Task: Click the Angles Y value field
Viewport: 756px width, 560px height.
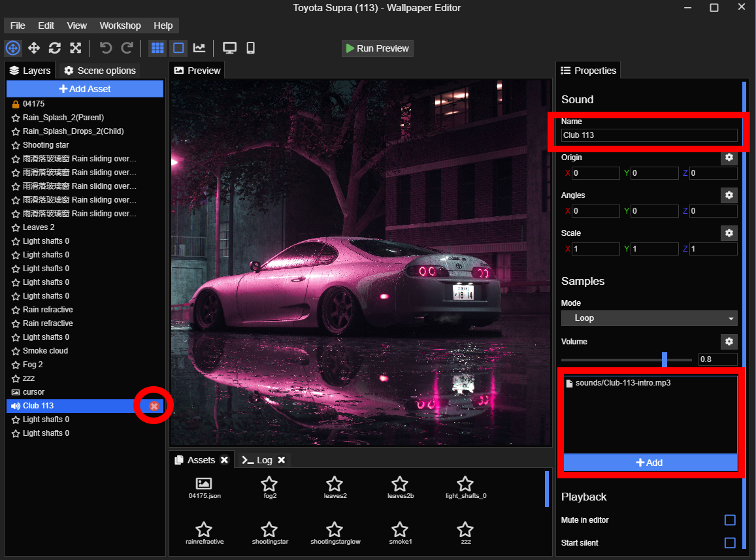Action: pyautogui.click(x=654, y=211)
